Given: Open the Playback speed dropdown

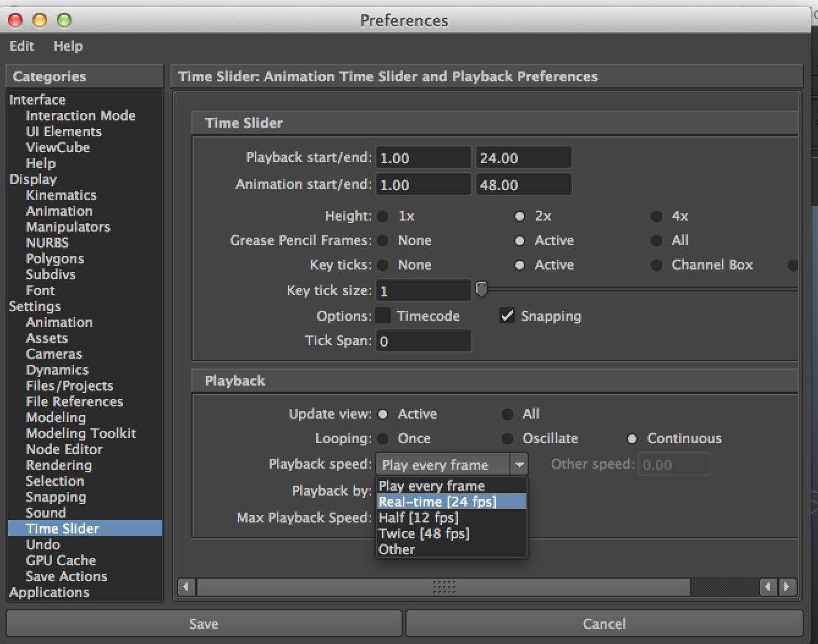Looking at the screenshot, I should click(519, 464).
